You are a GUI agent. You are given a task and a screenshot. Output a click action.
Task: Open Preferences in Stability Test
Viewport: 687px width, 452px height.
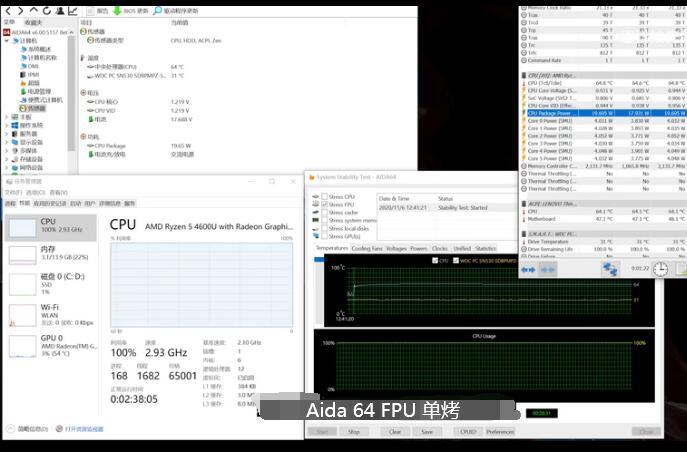[x=500, y=432]
